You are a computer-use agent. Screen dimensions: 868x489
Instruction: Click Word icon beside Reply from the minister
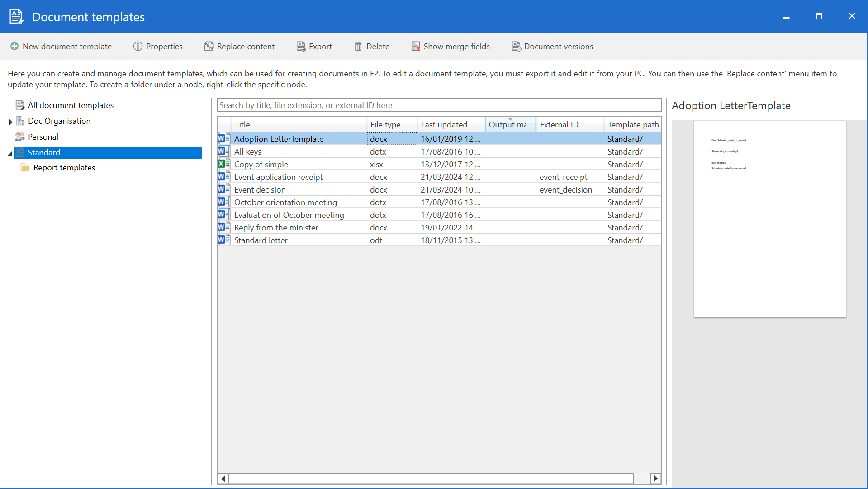(223, 227)
